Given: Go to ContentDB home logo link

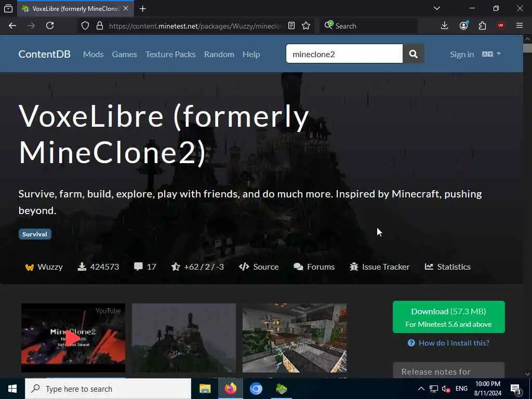Looking at the screenshot, I should (45, 54).
